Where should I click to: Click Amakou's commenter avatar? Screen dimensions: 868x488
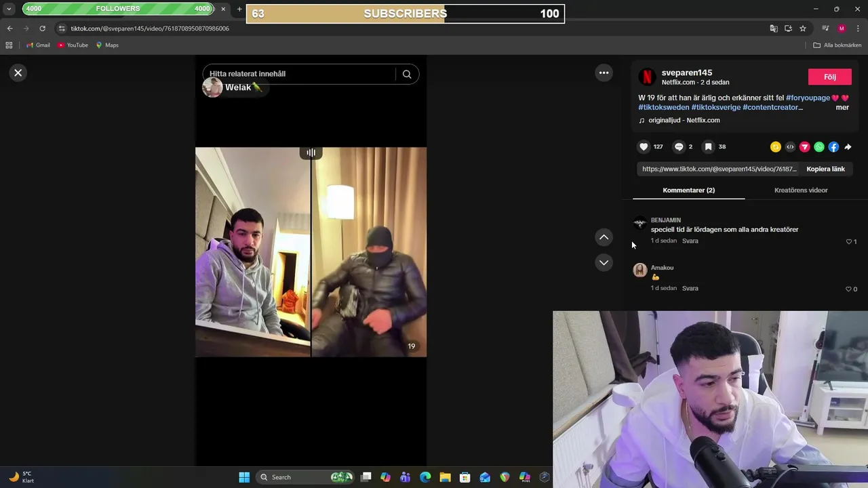click(640, 270)
